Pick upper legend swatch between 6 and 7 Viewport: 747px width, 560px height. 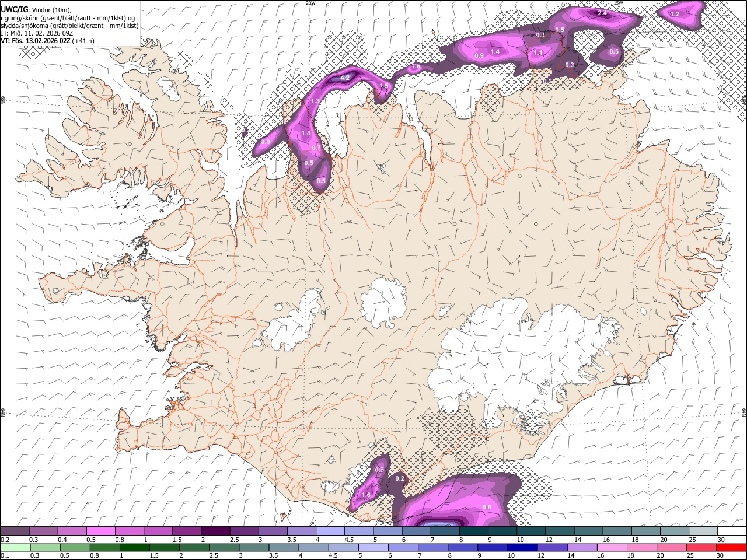pos(416,531)
